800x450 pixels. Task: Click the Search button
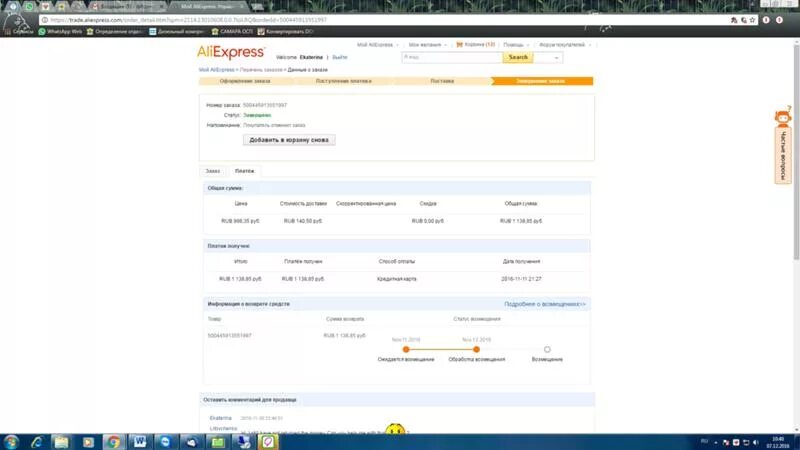pyautogui.click(x=518, y=58)
